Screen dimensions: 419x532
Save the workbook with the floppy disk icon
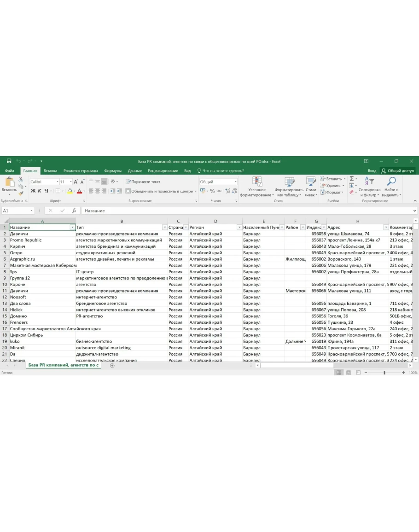point(9,161)
